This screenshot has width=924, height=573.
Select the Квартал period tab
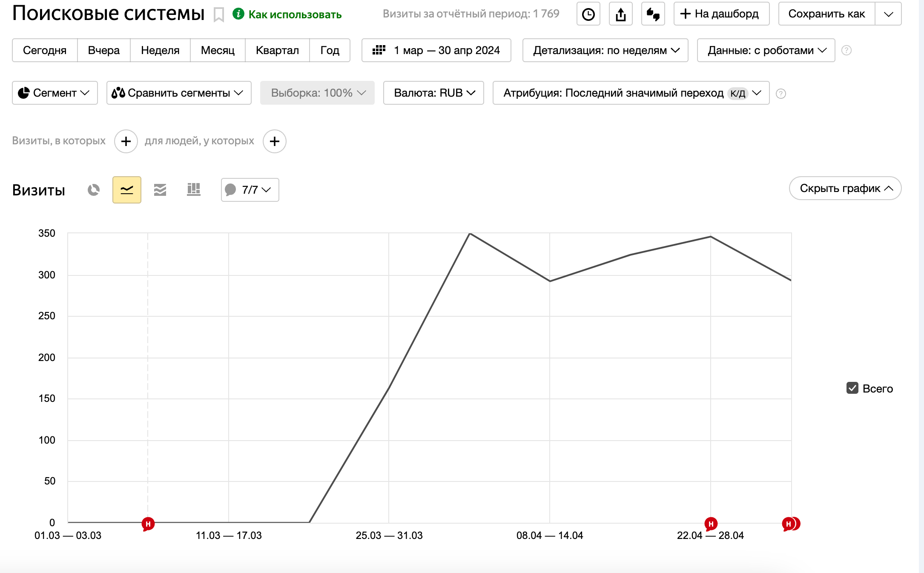[277, 50]
